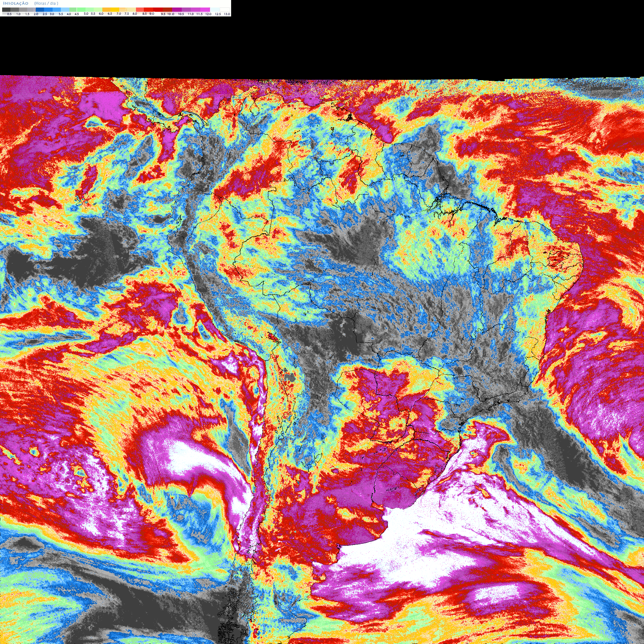Click the 4.0 legend value
Viewport: 644px width, 644px height.
pyautogui.click(x=69, y=14)
